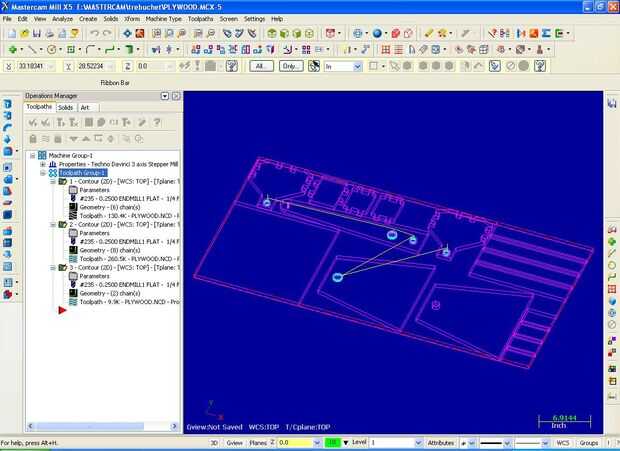Click the Gview button in status bar

click(234, 443)
